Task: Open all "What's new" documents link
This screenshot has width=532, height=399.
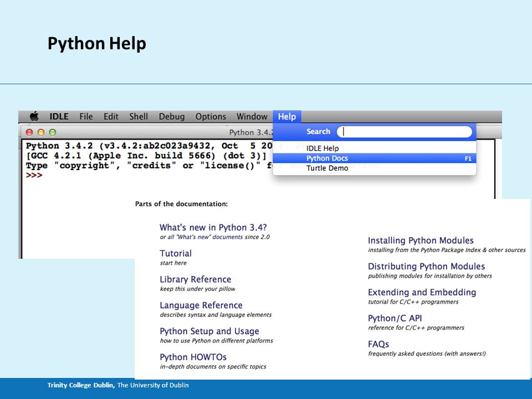Action: 205,237
